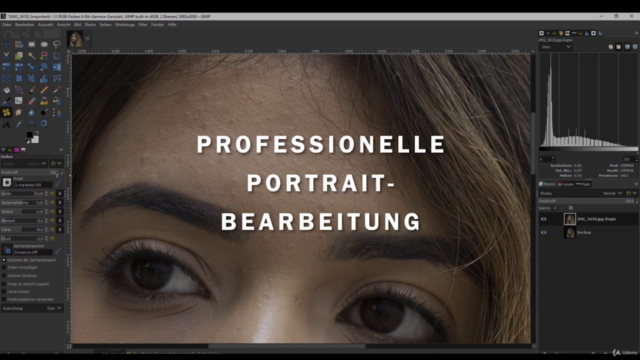This screenshot has height=360, width=640.
Task: Select the Clone stamp tool
Action: [x=44, y=100]
